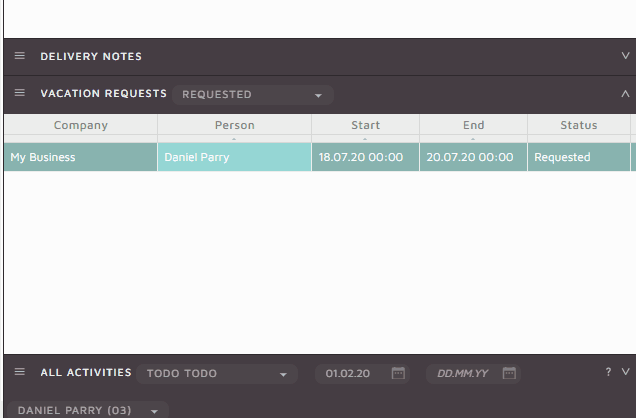Select the Daniel Parry person cell
Image resolution: width=636 pixels, height=418 pixels.
pos(234,157)
